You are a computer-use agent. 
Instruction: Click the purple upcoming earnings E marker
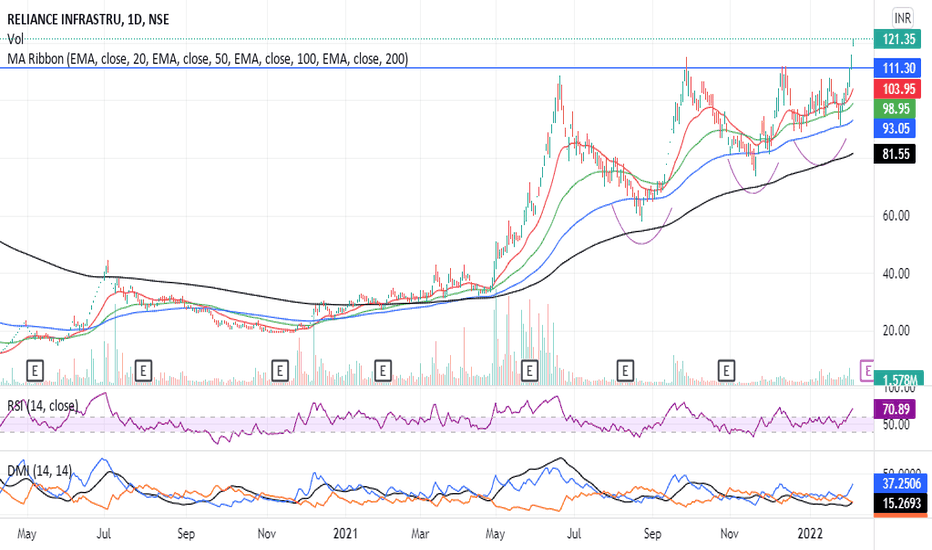point(867,371)
